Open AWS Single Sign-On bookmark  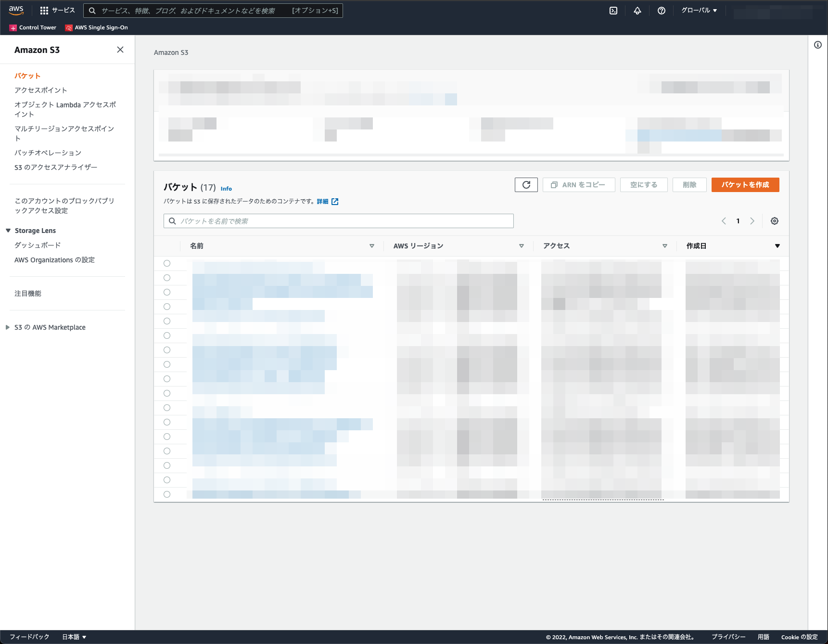(97, 27)
